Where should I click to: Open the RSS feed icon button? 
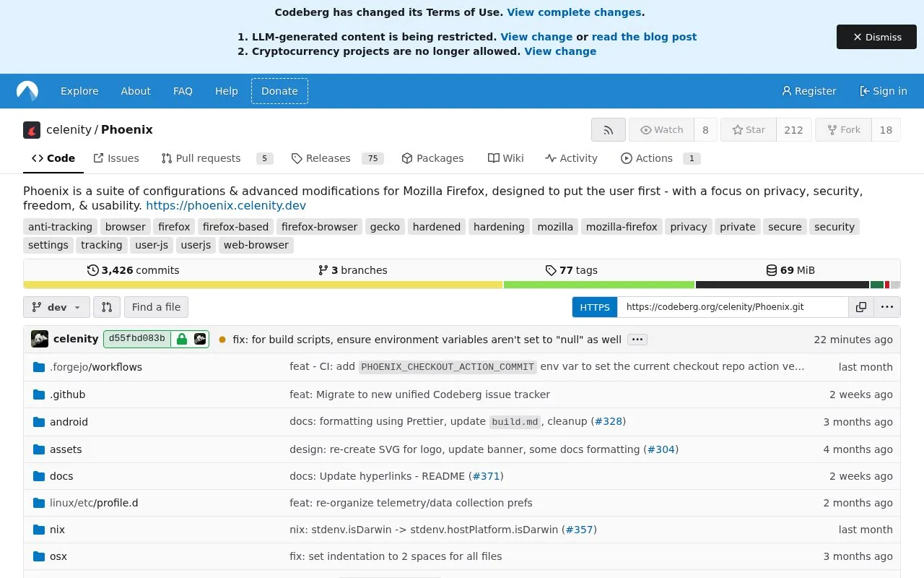(609, 130)
